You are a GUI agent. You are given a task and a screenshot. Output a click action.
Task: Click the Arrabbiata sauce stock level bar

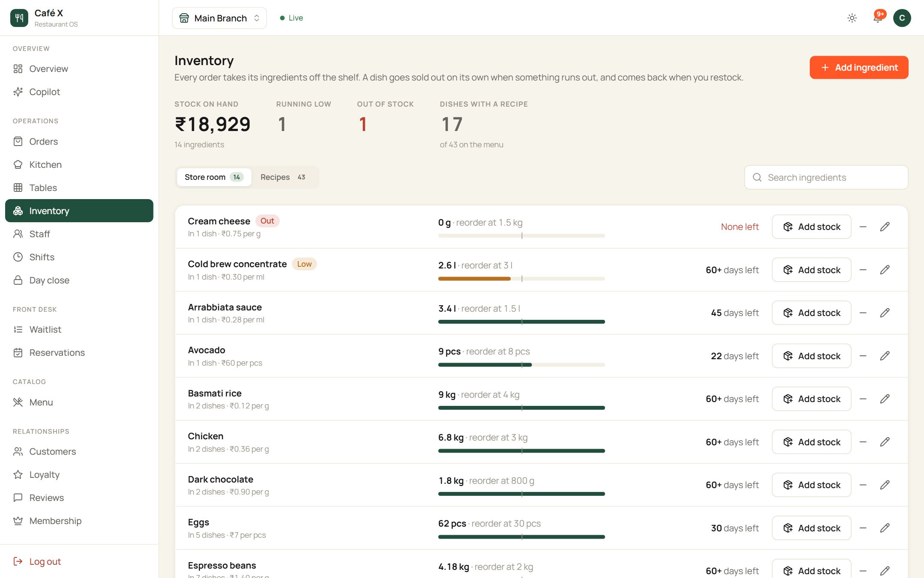[521, 322]
